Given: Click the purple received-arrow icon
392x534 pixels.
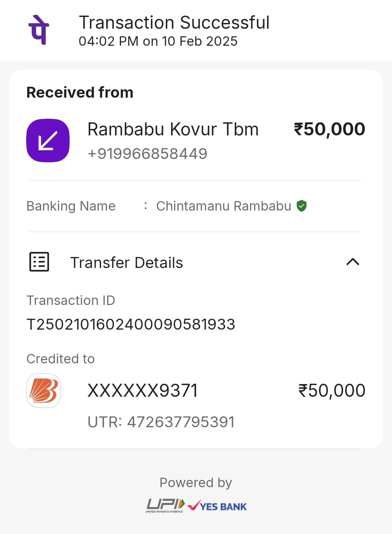Looking at the screenshot, I should click(x=48, y=140).
